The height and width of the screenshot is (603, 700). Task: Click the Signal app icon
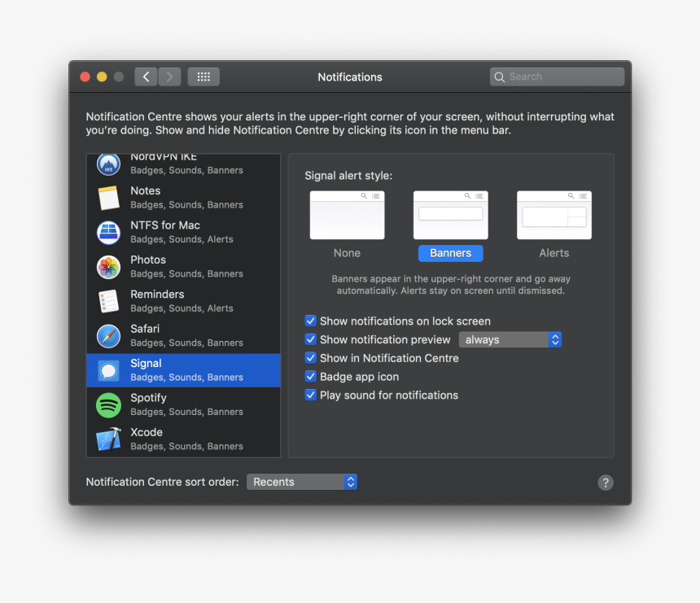[108, 370]
